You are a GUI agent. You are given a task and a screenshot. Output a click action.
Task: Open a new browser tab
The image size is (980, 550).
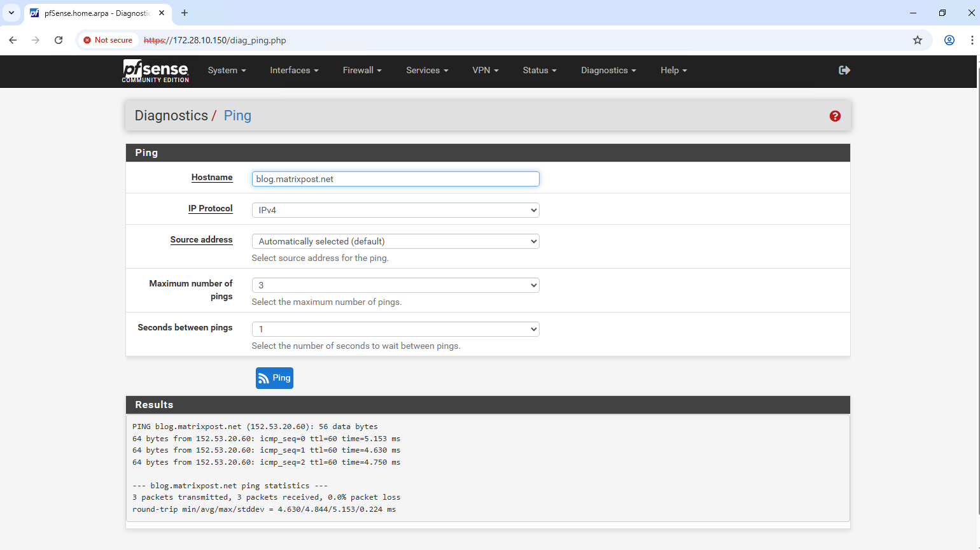click(185, 13)
